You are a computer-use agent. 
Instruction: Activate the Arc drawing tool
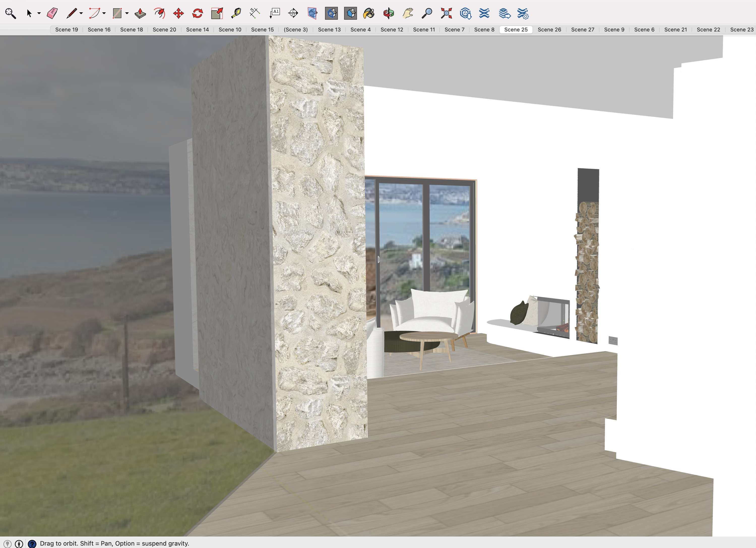click(x=94, y=13)
